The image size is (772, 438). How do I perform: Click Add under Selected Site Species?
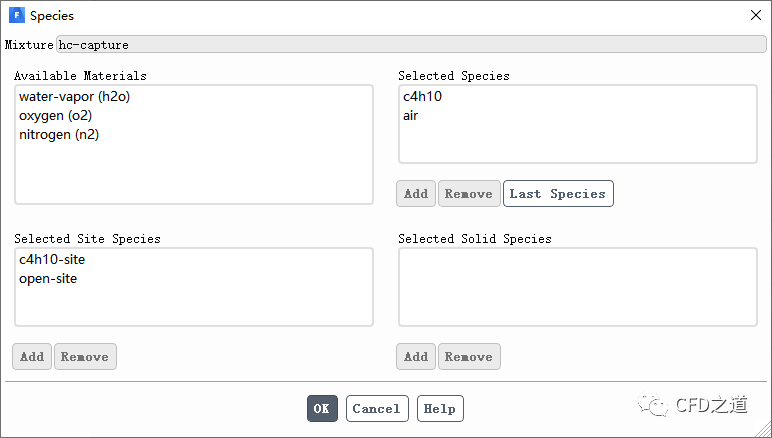[x=32, y=357]
